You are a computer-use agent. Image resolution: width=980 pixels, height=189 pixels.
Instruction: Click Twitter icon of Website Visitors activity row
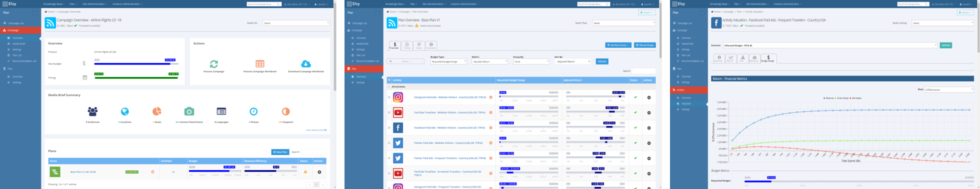(398, 143)
